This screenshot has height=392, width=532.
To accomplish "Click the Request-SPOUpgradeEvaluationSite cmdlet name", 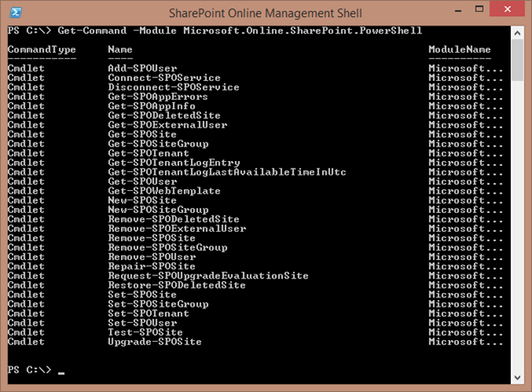I will [x=208, y=276].
